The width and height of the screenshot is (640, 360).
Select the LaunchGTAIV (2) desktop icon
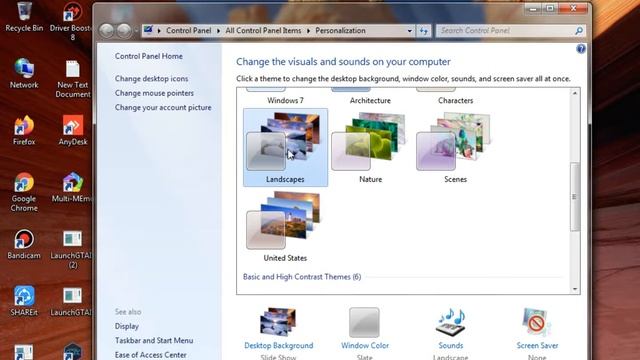(73, 249)
